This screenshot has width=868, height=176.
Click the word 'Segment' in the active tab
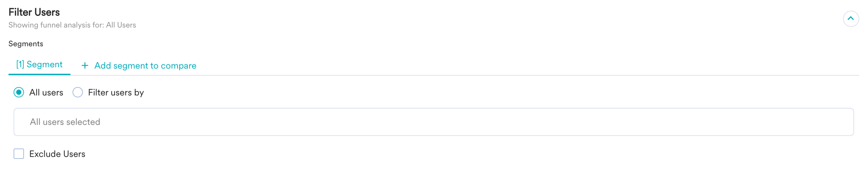45,65
